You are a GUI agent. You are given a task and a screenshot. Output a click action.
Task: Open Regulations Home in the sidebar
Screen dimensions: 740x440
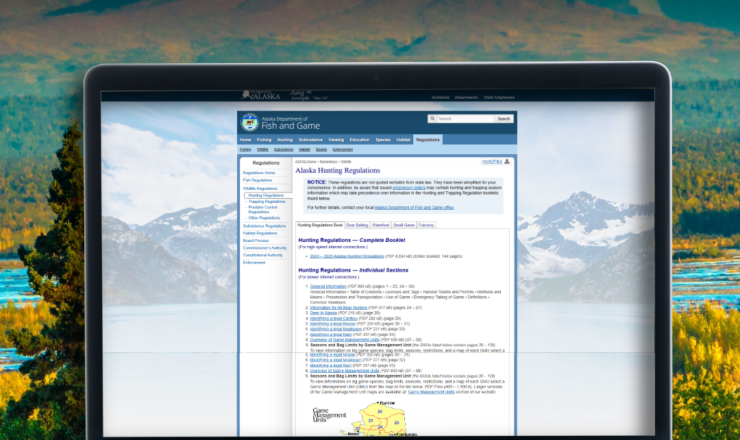(x=259, y=173)
